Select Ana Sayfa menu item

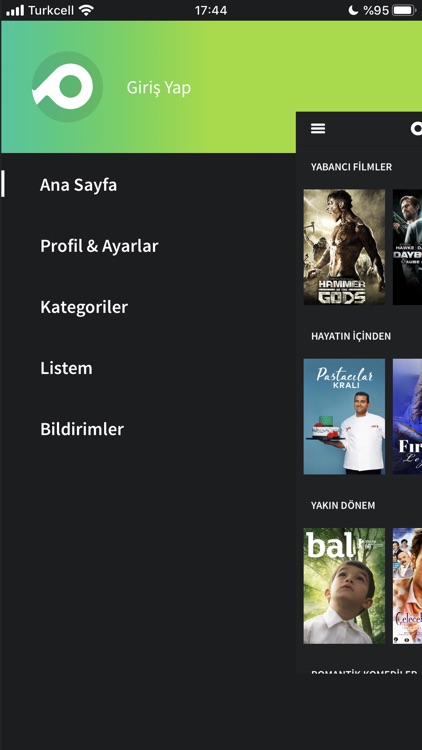78,185
